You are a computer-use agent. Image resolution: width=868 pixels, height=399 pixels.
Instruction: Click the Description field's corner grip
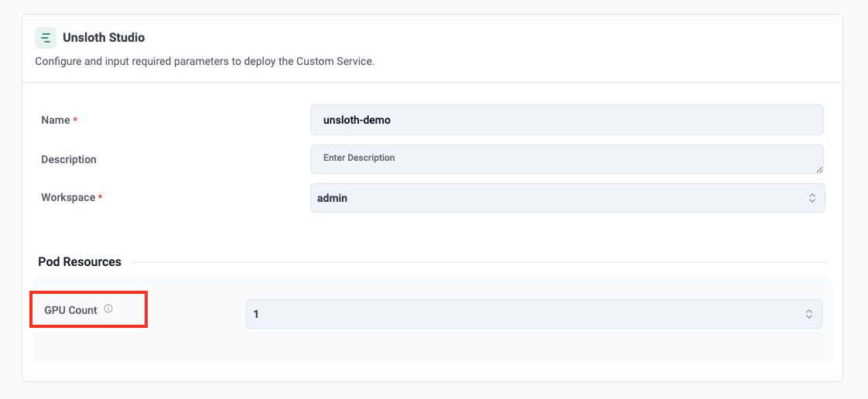pos(818,169)
